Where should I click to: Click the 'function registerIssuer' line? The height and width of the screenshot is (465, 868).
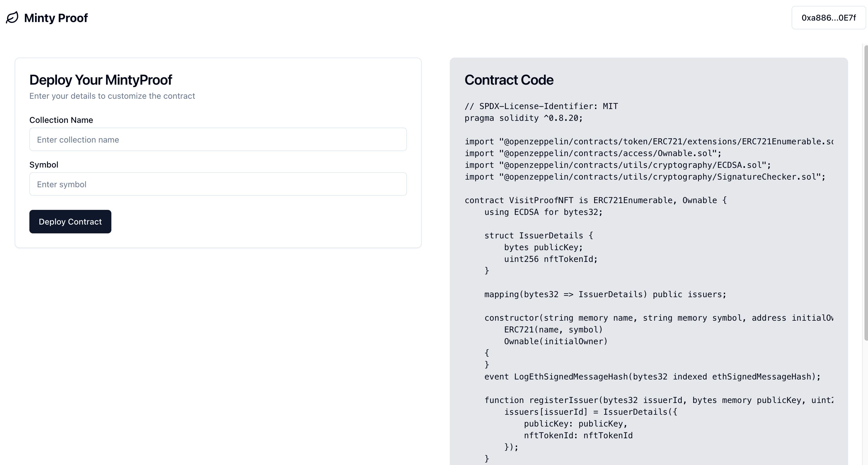[x=658, y=400]
